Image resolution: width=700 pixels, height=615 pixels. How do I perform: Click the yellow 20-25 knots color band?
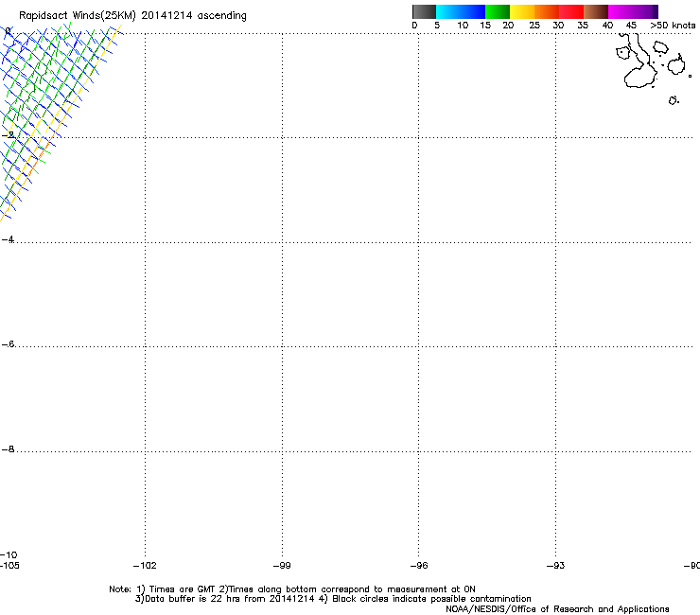(522, 11)
